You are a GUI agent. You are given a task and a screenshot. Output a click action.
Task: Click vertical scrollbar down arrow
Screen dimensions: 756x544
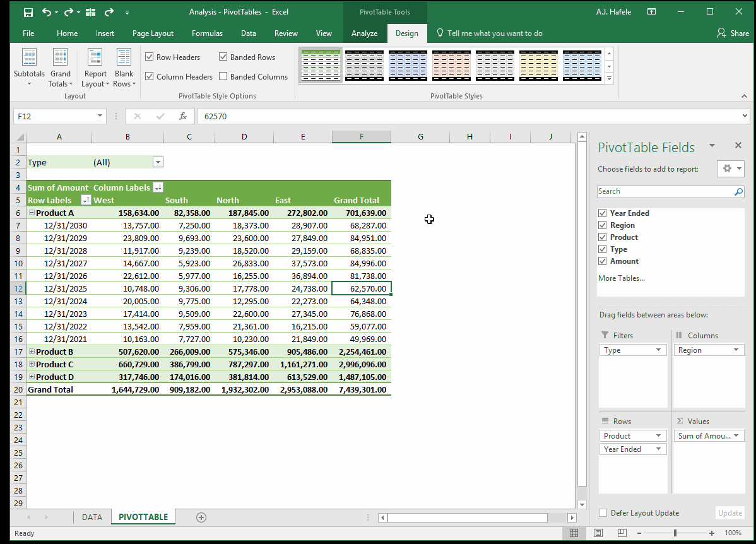582,504
